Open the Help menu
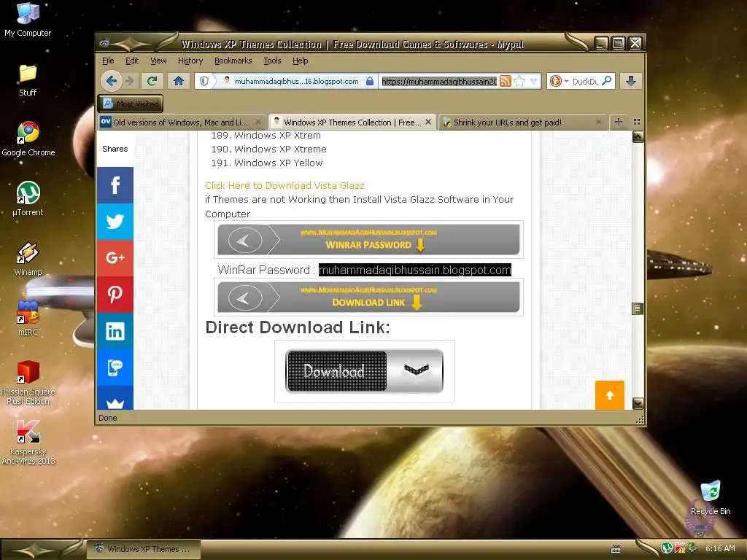 [x=300, y=61]
